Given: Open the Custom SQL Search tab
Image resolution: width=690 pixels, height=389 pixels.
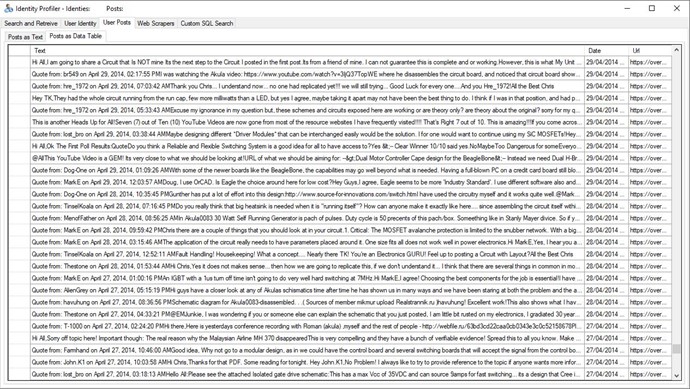Looking at the screenshot, I should (x=206, y=23).
